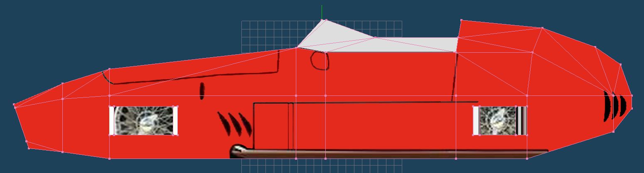Select top-front vertex of the headrest fairing

click(x=461, y=20)
